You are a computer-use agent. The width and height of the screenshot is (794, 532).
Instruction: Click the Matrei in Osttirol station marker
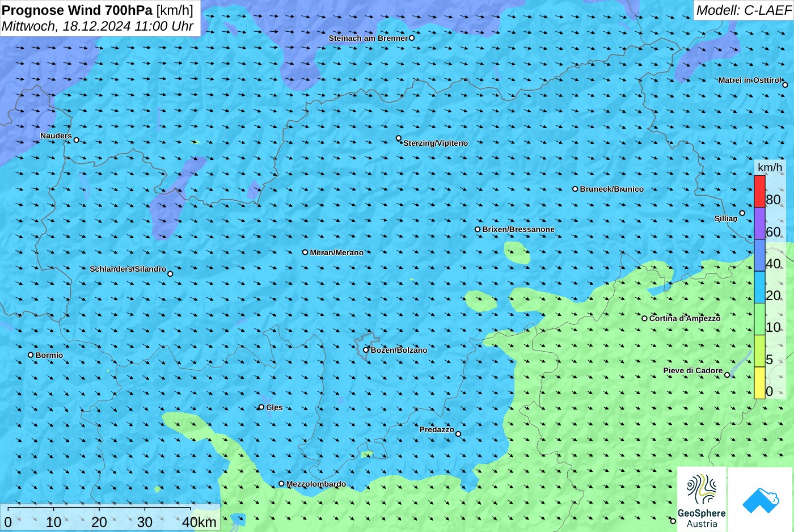tap(785, 85)
